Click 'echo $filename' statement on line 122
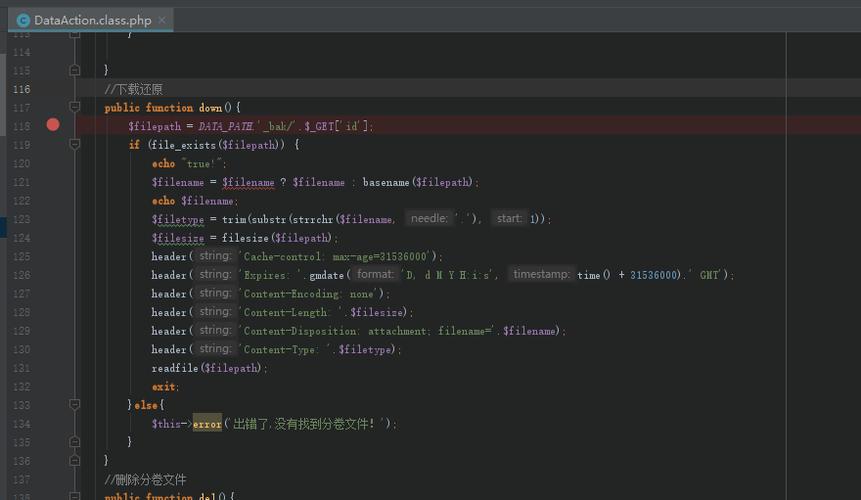 [x=193, y=201]
